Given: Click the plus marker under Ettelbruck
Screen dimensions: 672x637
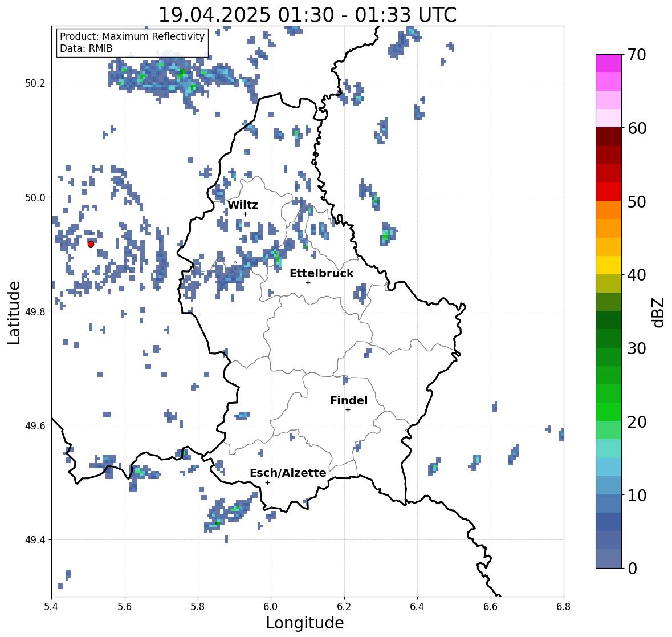Looking at the screenshot, I should point(308,282).
